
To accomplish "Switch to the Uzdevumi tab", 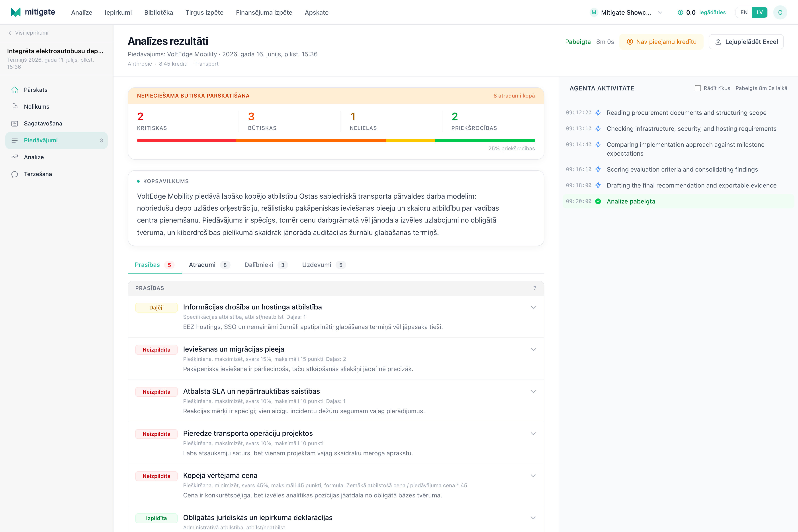I will pos(324,265).
